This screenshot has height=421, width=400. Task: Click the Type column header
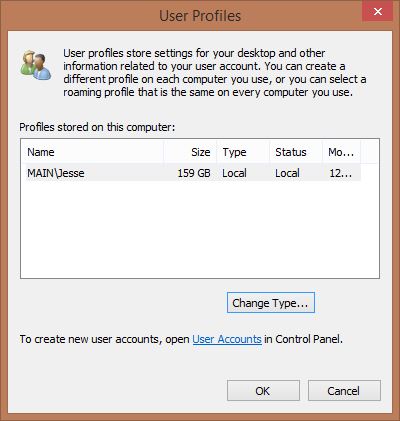[243, 152]
